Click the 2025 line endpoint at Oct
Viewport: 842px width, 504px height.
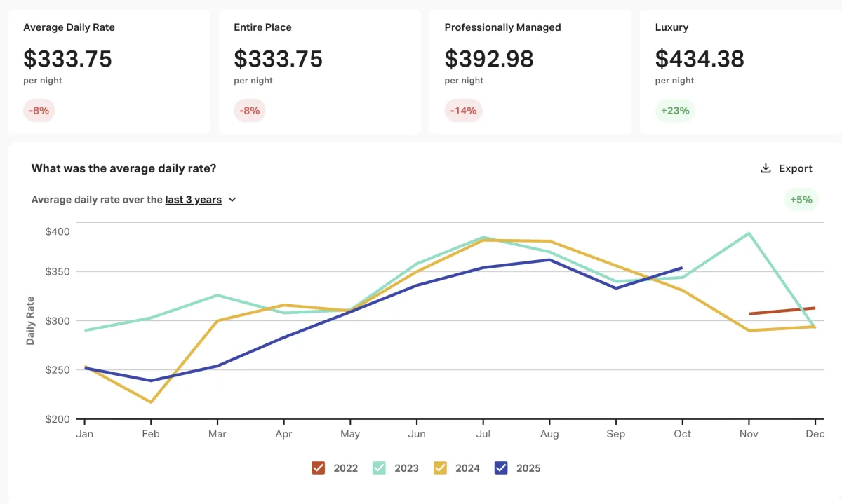(681, 268)
